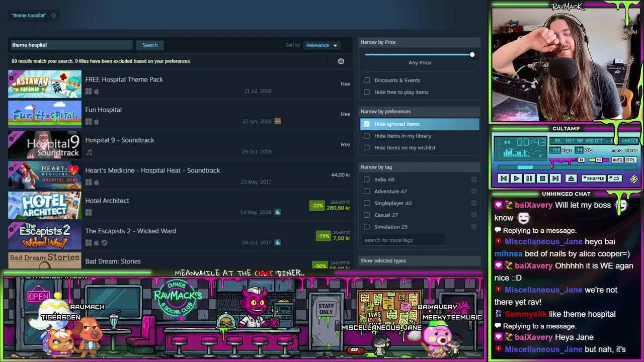644x362 pixels.
Task: Open the search preferences gear icon
Action: click(x=341, y=61)
